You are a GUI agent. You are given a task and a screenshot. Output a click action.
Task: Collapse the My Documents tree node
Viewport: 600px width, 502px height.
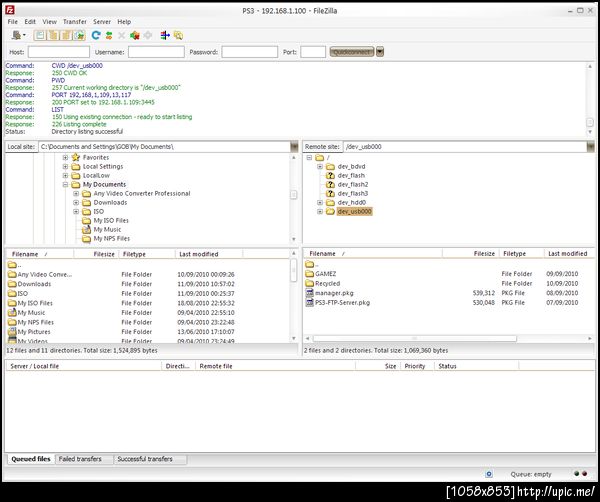coord(64,185)
